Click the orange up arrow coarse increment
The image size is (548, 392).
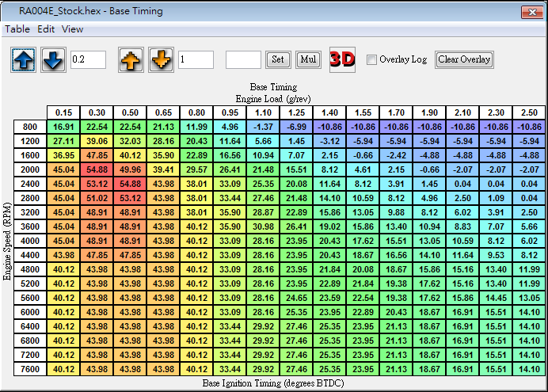point(131,59)
